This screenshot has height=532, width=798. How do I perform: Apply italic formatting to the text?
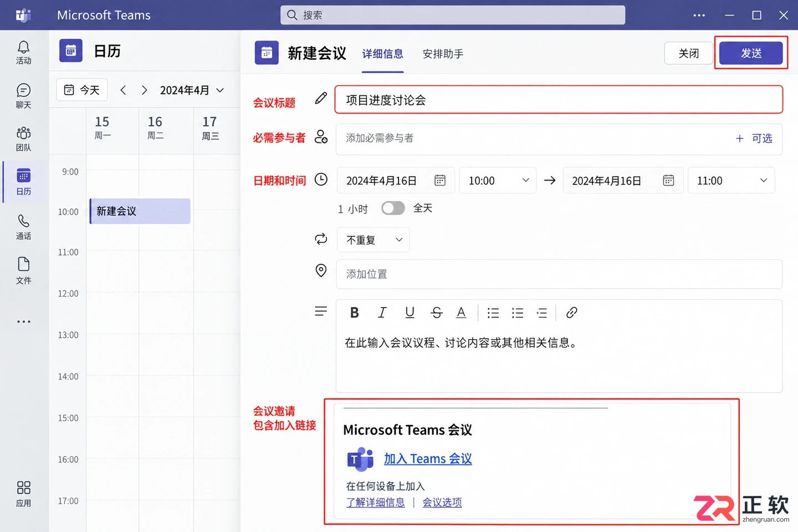click(382, 313)
